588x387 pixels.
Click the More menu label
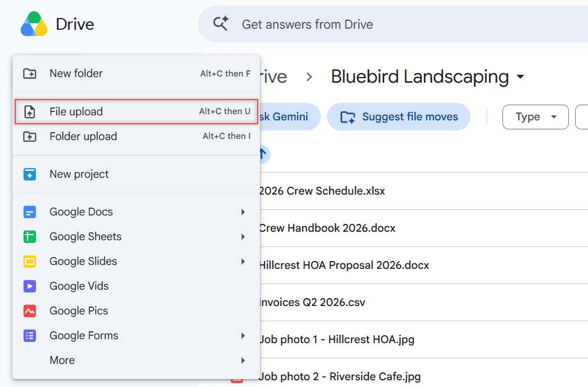tap(62, 361)
